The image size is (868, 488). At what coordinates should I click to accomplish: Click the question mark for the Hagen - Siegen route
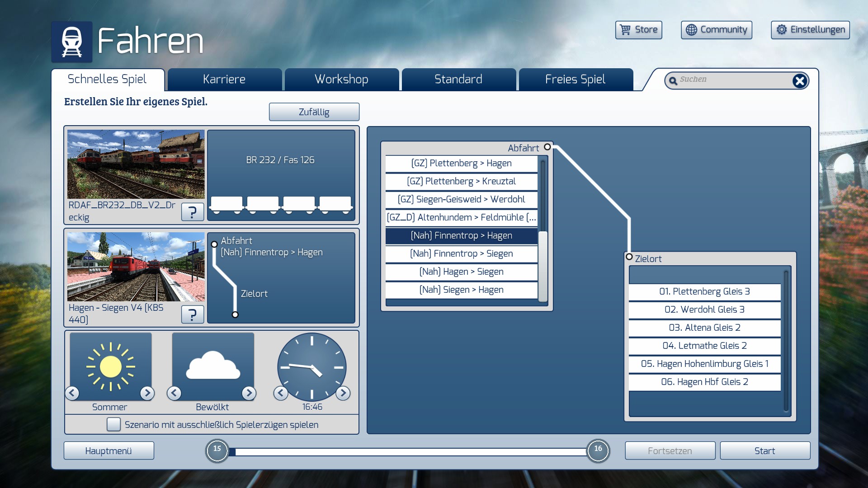pos(192,314)
